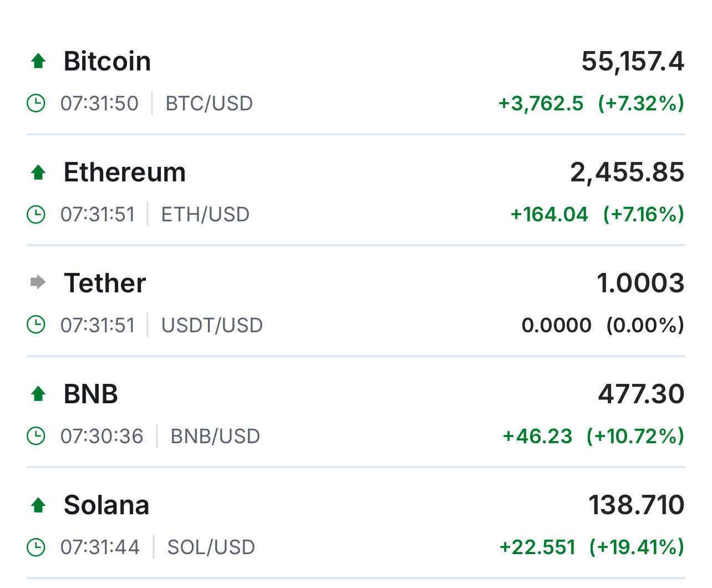Click BNB percent change (+10.72%)
712x588 pixels.
tap(635, 436)
